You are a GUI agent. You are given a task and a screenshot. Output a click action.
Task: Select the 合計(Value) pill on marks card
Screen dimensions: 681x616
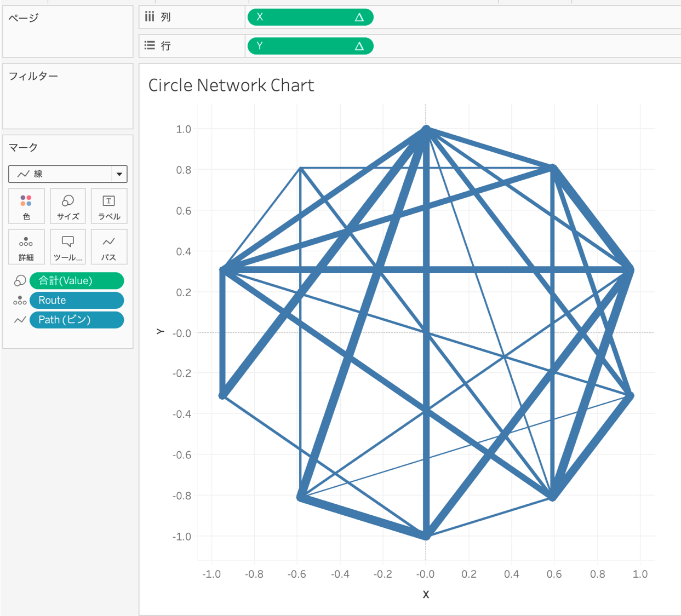77,281
